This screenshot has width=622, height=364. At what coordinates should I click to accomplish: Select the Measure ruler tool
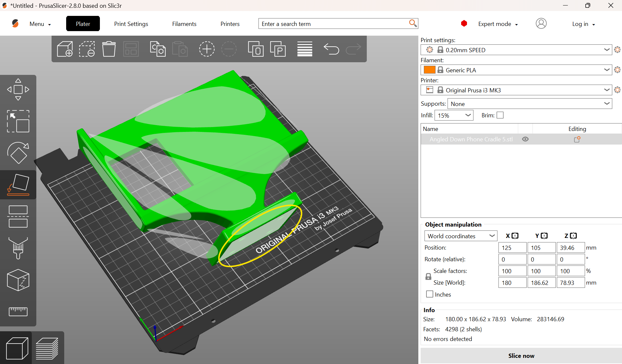tap(18, 311)
